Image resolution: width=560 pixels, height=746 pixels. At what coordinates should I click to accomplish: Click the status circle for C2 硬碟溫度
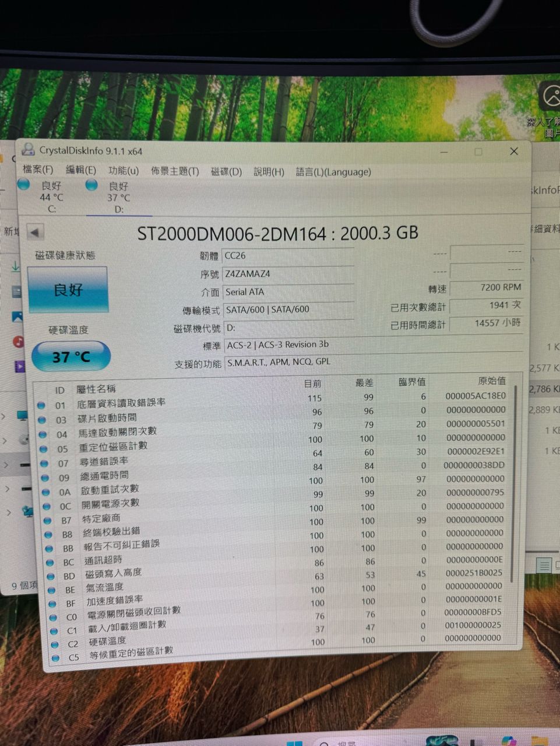[55, 645]
